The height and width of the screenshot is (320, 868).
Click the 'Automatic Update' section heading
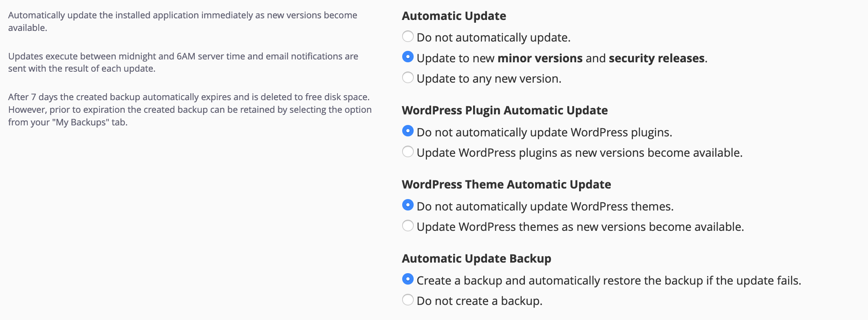click(454, 16)
